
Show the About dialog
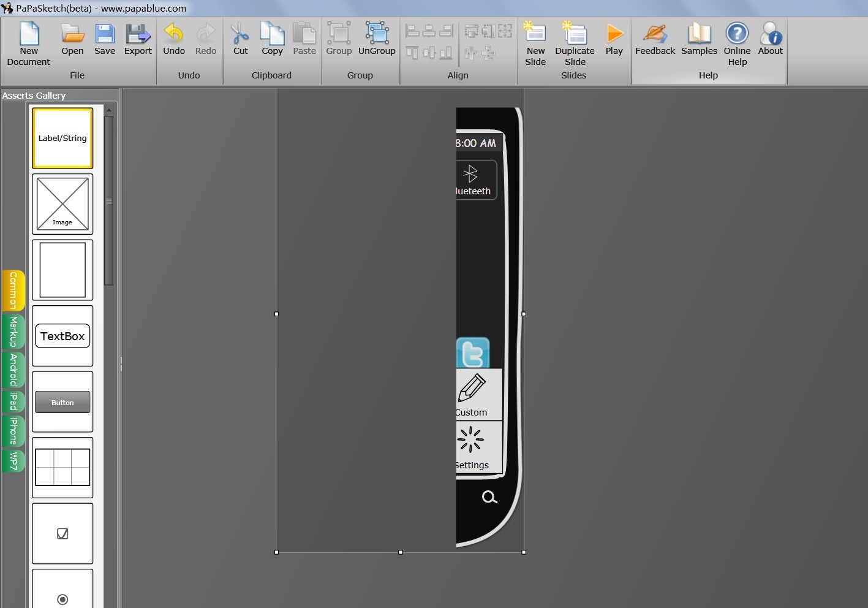tap(771, 39)
